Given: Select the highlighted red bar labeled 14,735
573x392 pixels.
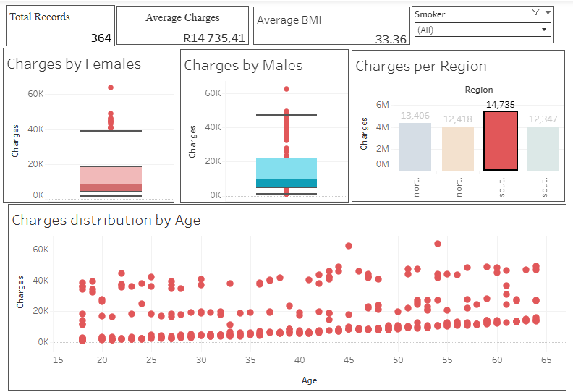Looking at the screenshot, I should (501, 141).
